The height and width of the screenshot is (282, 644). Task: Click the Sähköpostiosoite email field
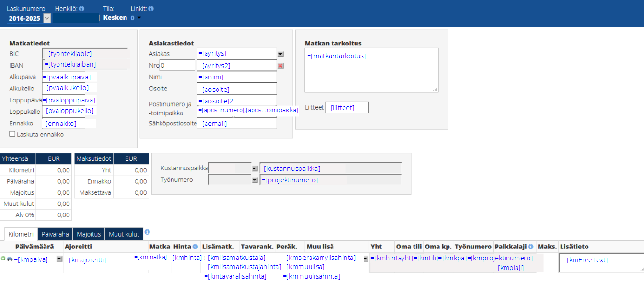(237, 124)
